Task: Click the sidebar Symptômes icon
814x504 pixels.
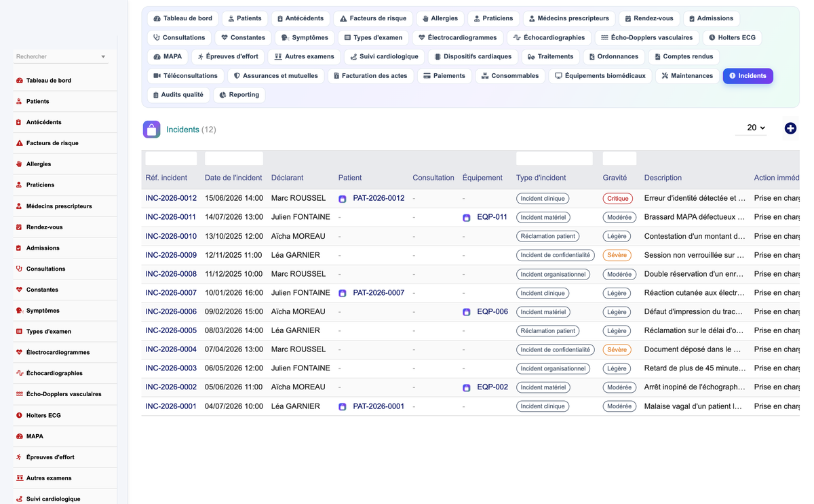Action: click(x=20, y=311)
